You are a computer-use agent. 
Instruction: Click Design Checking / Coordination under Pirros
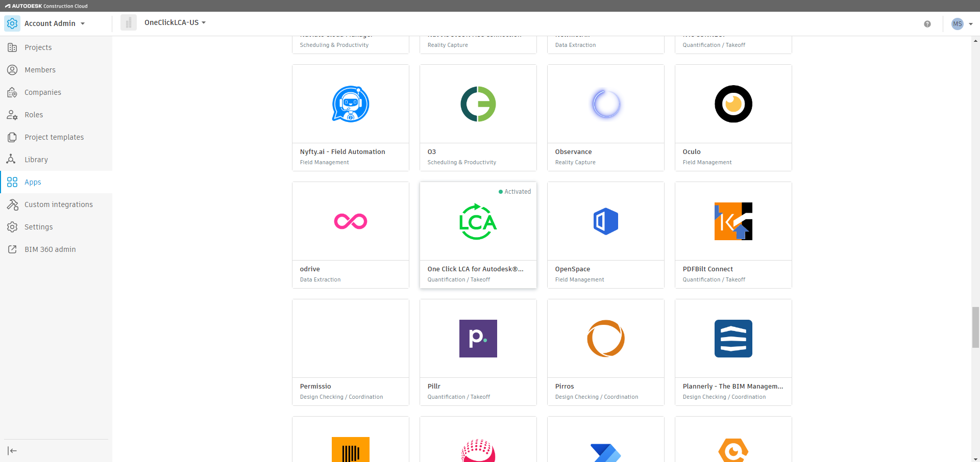597,397
